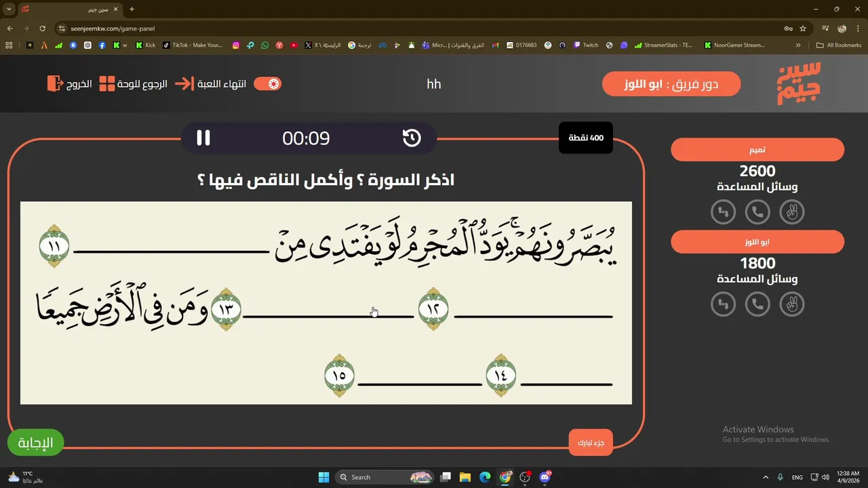Return to the board via الرجوع للوحة
The height and width of the screenshot is (488, 868).
coord(133,84)
